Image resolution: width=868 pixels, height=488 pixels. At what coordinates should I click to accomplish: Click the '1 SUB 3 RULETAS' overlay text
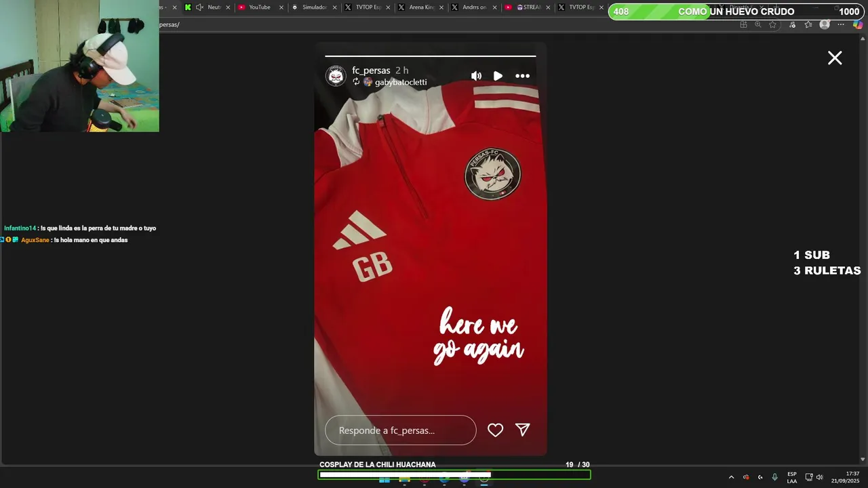point(827,263)
